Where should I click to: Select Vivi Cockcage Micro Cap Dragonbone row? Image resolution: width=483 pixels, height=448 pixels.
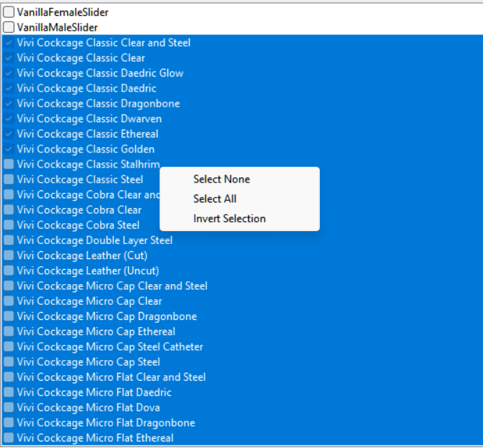pos(107,316)
